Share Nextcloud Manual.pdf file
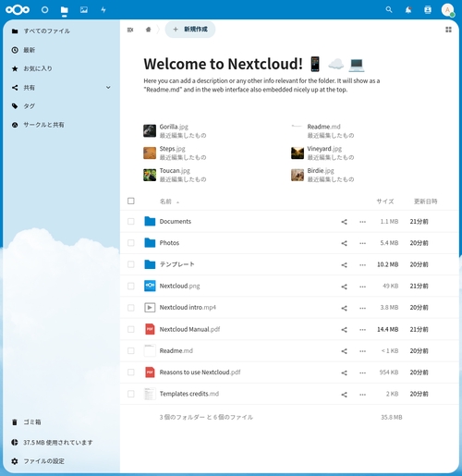462x476 pixels. point(344,330)
